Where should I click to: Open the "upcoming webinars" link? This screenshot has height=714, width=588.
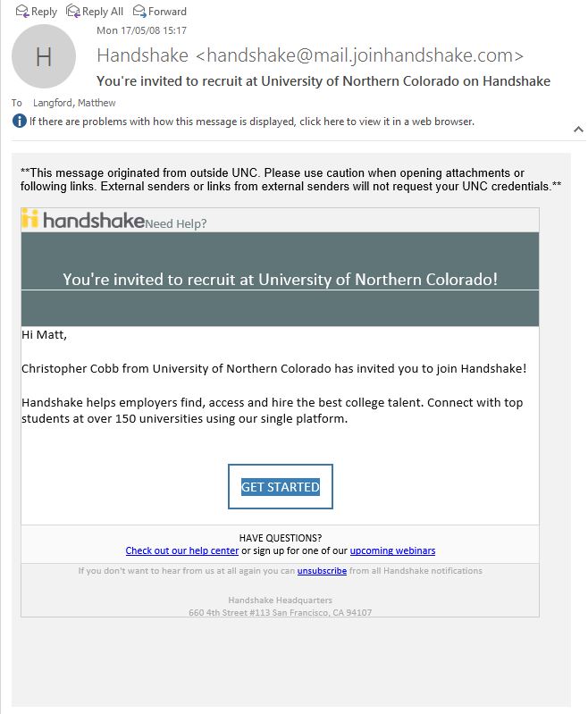coord(392,550)
